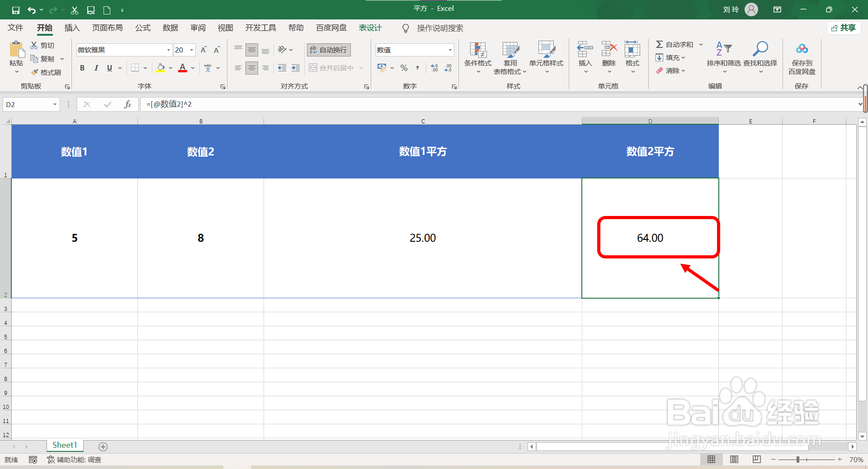This screenshot has height=469, width=868.
Task: Expand the number format dropdown
Action: coord(450,50)
